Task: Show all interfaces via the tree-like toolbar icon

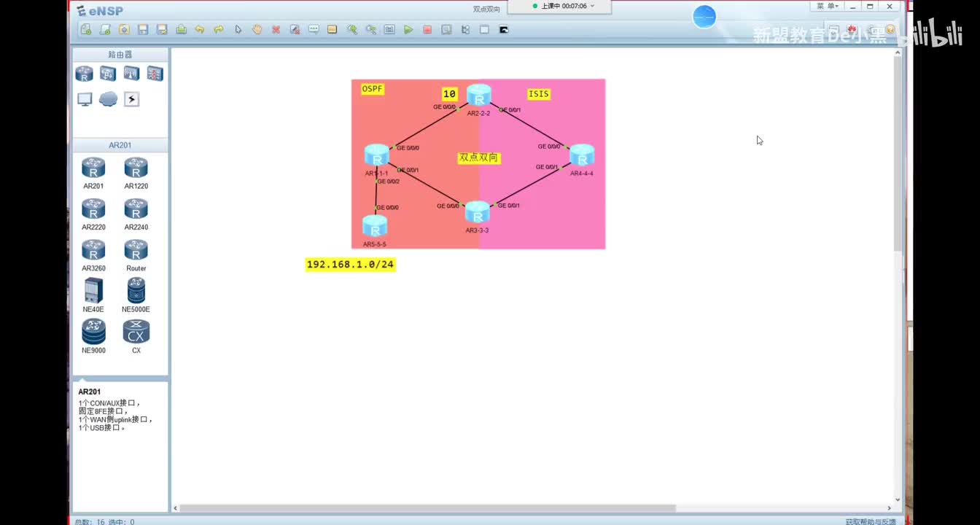Action: coord(465,30)
